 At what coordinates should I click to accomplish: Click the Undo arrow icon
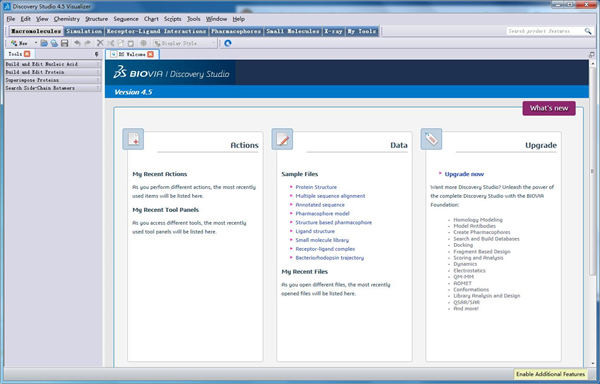(77, 43)
